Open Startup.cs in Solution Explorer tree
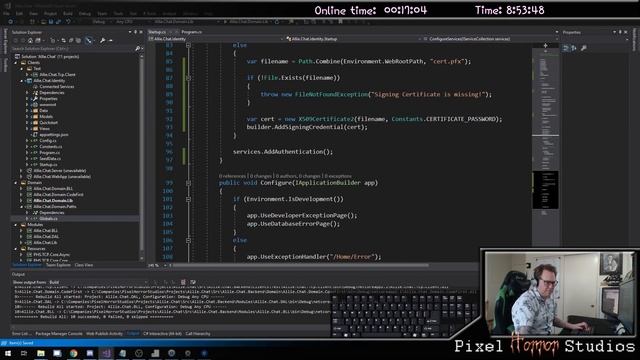Image resolution: width=640 pixels, height=360 pixels. [x=49, y=164]
